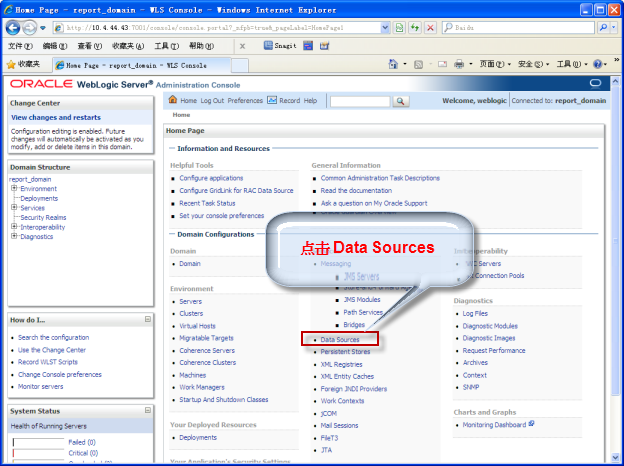Open a new blank browser tab
Image resolution: width=624 pixels, height=466 pixels.
tap(240, 65)
